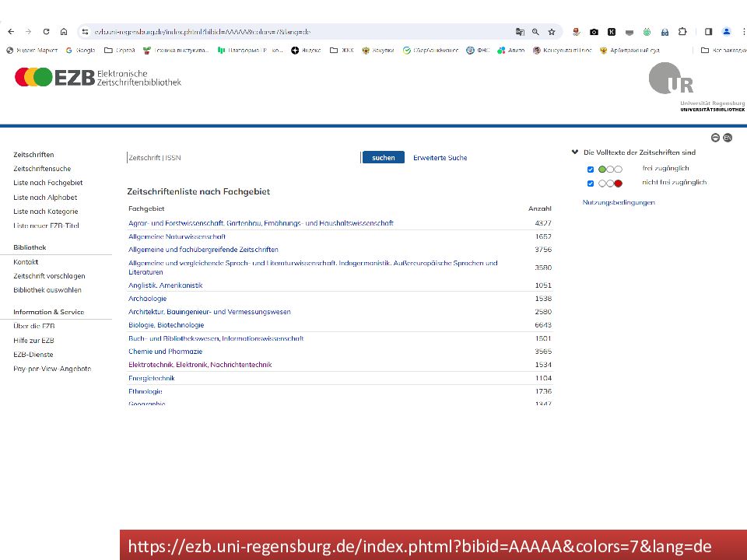Open the 'Erweiterte Suche' link

[440, 158]
